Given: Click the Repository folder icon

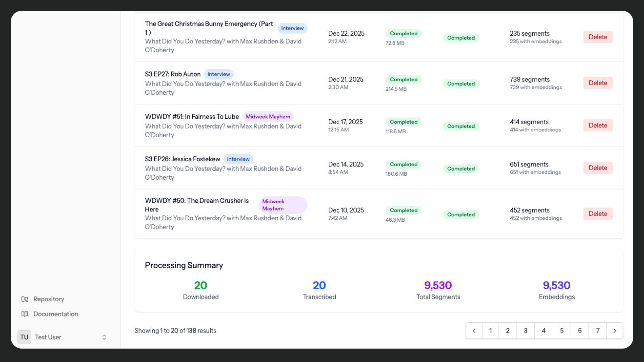Looking at the screenshot, I should click(x=25, y=299).
